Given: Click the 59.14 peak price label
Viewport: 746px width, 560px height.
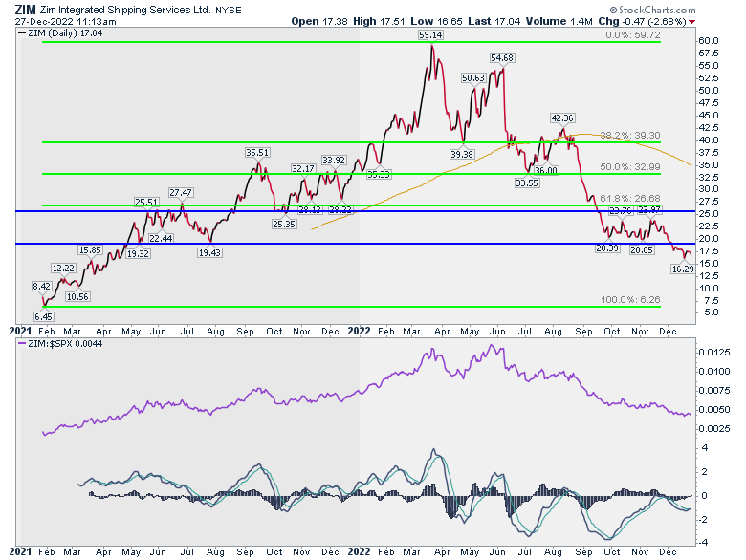Looking at the screenshot, I should [x=430, y=34].
